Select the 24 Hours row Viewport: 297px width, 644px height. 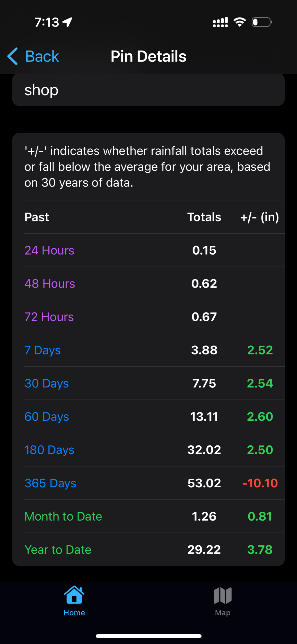pyautogui.click(x=154, y=250)
